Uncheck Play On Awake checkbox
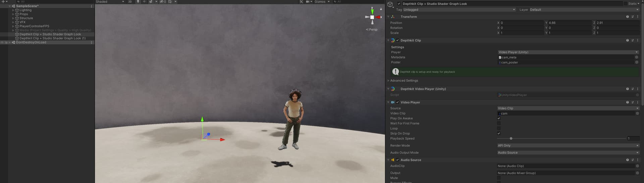This screenshot has height=183, width=644. [x=499, y=119]
